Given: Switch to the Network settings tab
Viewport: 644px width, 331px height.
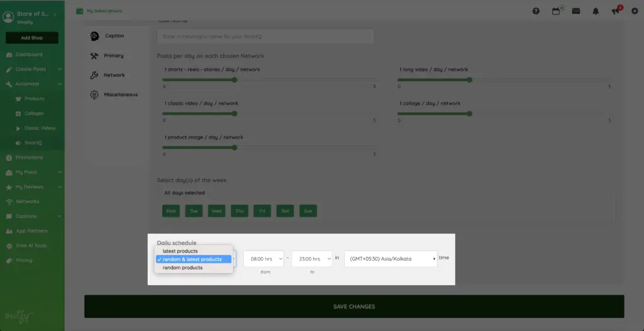Looking at the screenshot, I should click(114, 75).
